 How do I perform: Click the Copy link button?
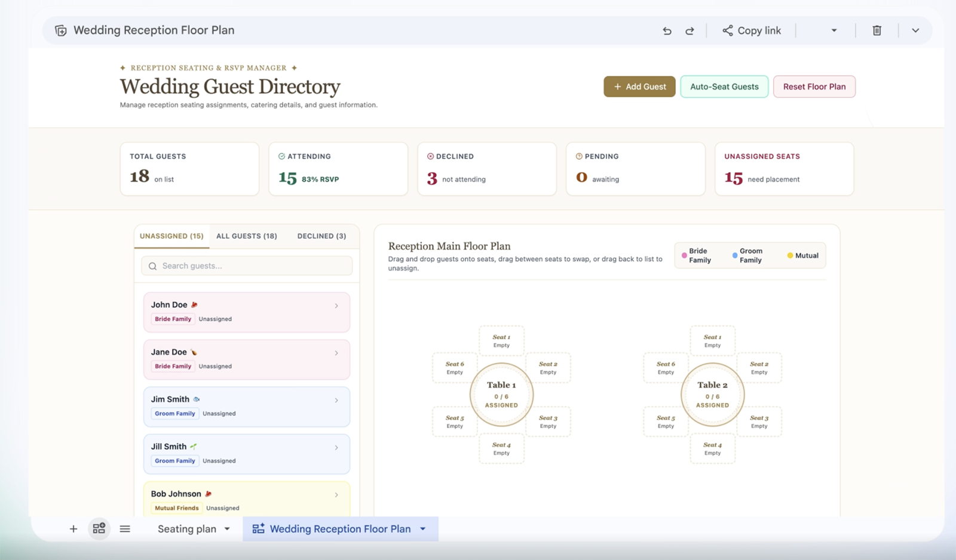click(x=752, y=30)
